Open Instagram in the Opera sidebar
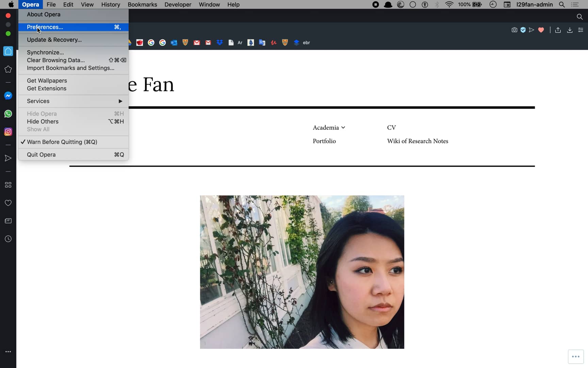The image size is (588, 368). (x=8, y=132)
